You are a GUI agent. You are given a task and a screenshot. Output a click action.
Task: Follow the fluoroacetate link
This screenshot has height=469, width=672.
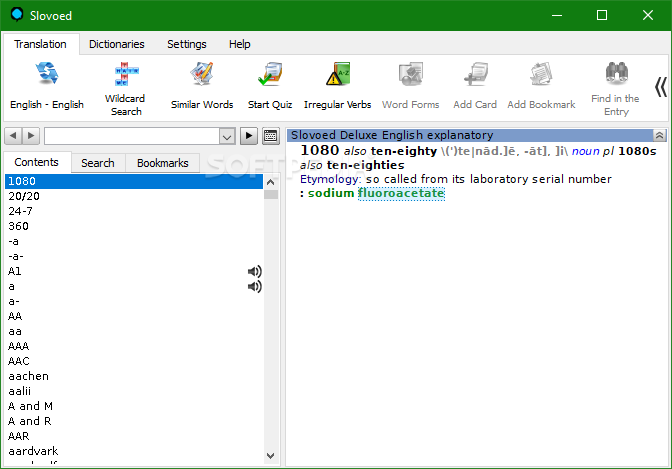point(401,193)
